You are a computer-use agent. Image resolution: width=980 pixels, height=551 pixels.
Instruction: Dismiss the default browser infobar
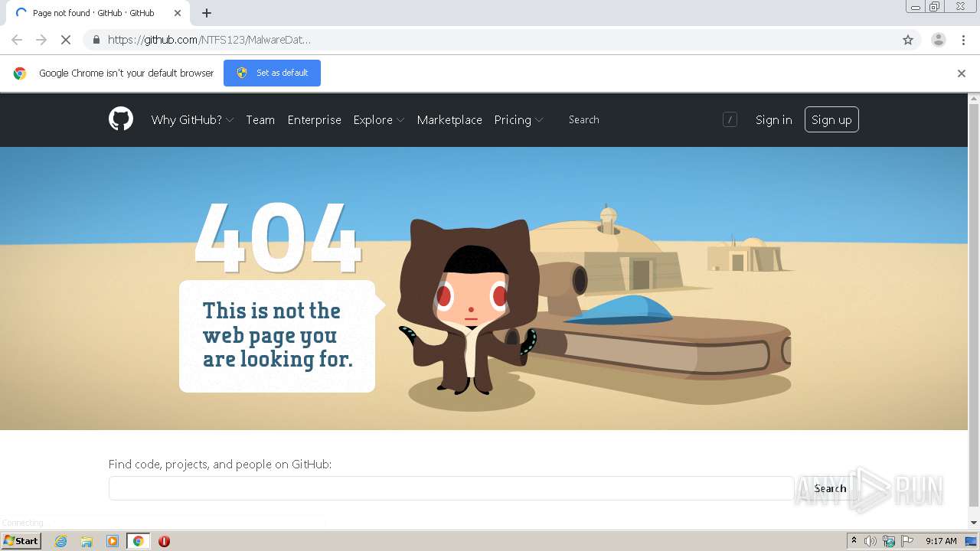(962, 73)
